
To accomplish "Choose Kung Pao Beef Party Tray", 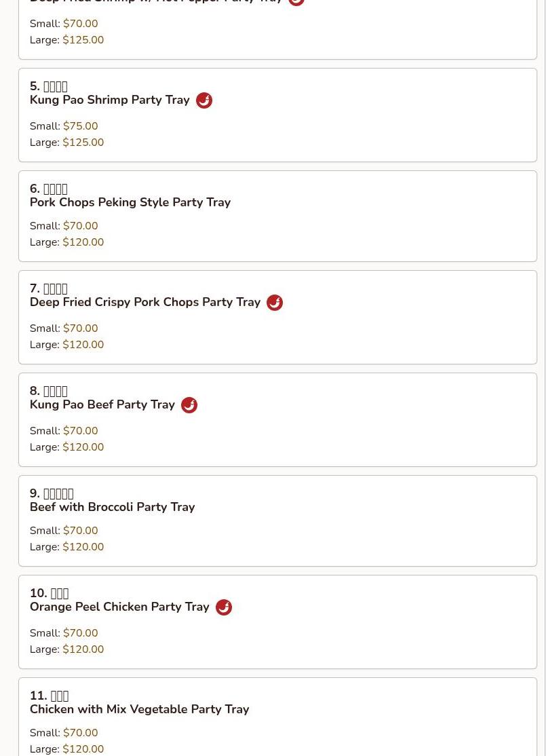I will [x=102, y=404].
